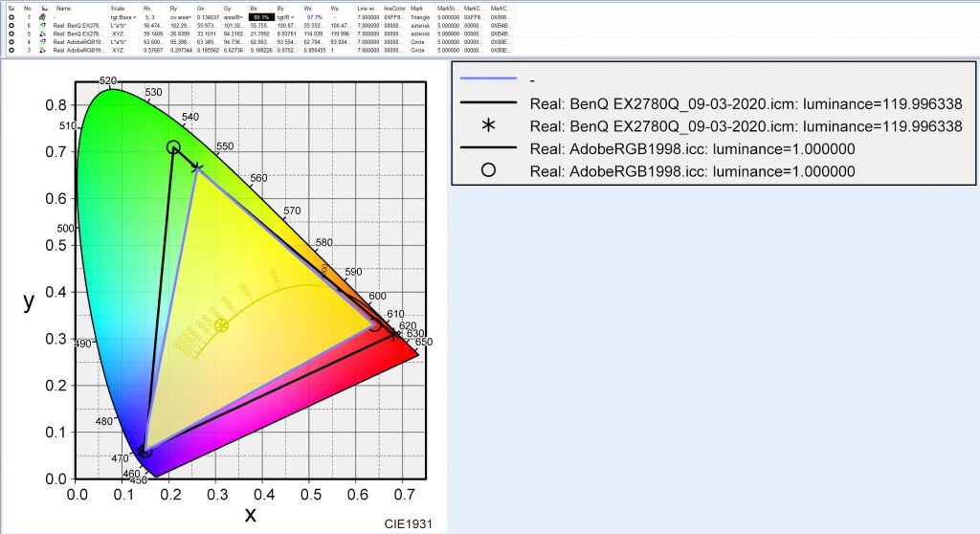Image resolution: width=980 pixels, height=534 pixels.
Task: Click the BenQ green primary asterisk on chart
Action: click(197, 167)
